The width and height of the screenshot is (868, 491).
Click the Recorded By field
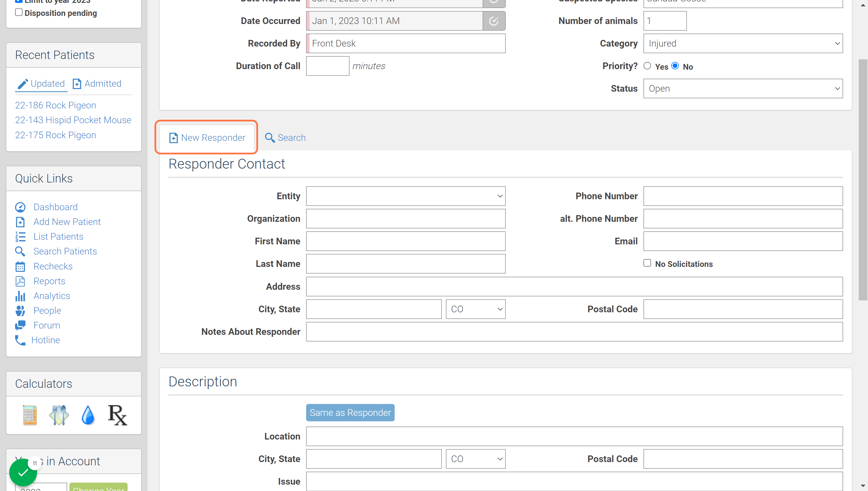click(x=405, y=43)
